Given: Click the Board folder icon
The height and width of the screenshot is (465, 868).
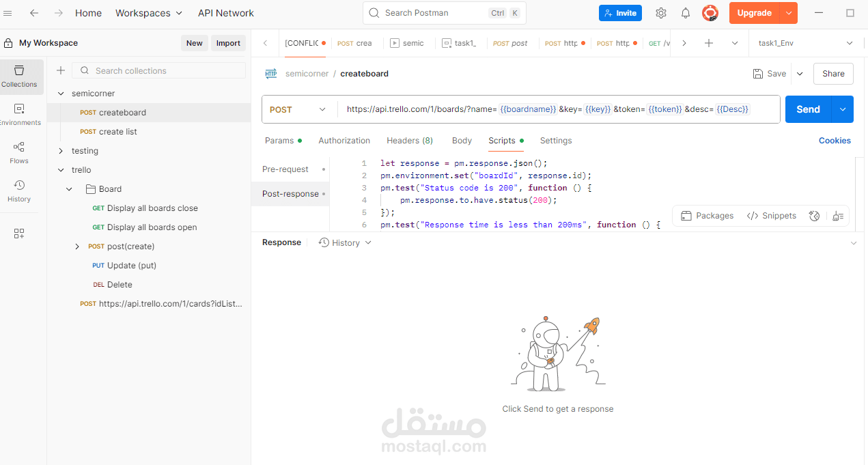Looking at the screenshot, I should tap(92, 189).
